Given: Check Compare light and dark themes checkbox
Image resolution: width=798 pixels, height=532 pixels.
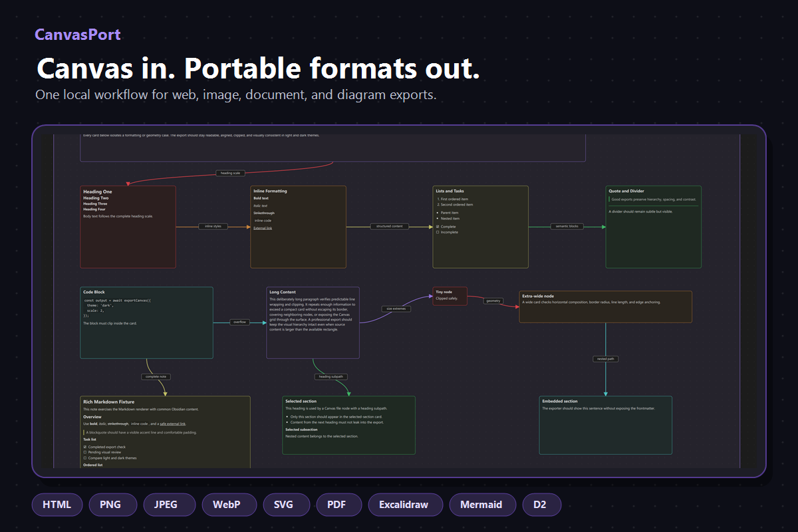Looking at the screenshot, I should [x=85, y=458].
